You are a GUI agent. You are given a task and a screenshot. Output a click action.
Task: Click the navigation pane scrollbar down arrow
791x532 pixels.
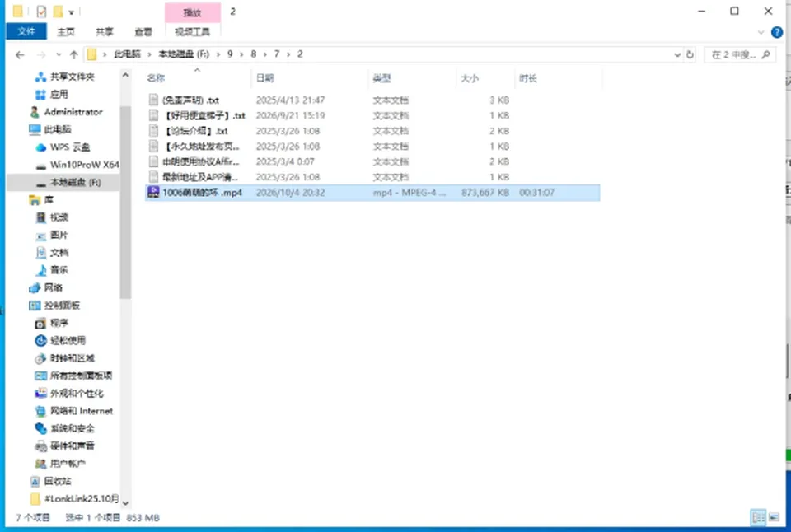[x=125, y=502]
